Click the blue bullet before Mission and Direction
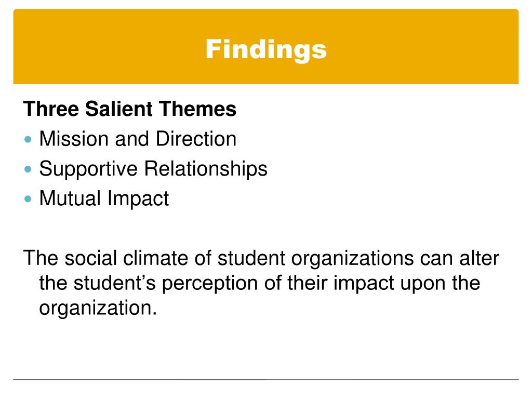 click(x=28, y=139)
